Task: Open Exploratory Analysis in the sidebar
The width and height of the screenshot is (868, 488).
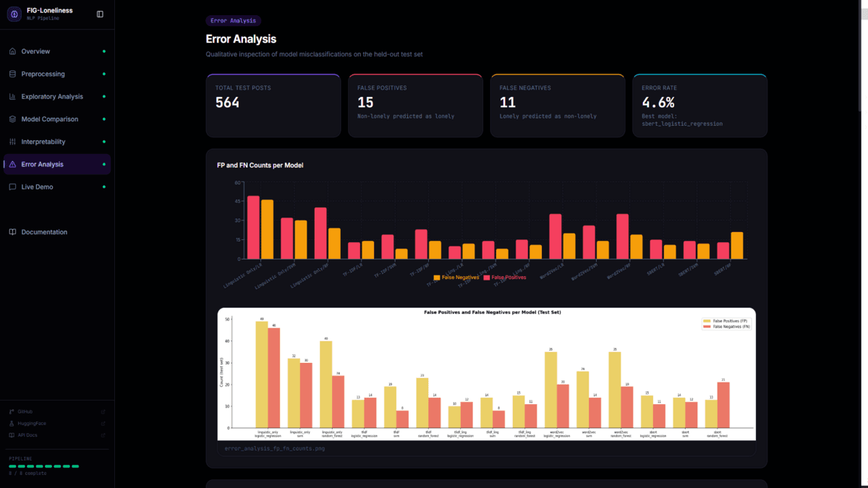Action: pyautogui.click(x=57, y=96)
